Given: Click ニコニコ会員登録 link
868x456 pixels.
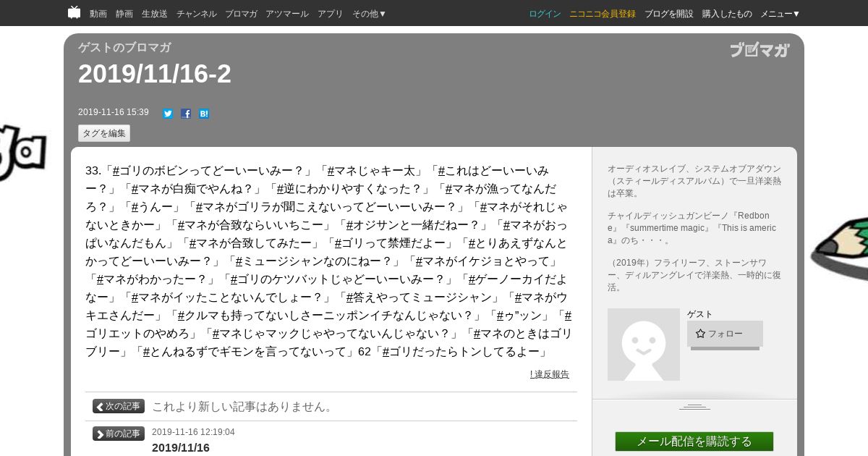Looking at the screenshot, I should point(603,14).
